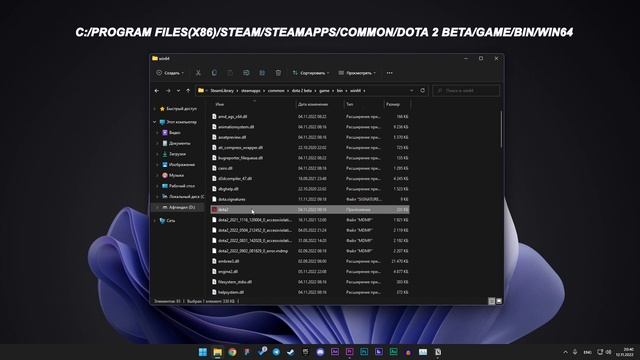Open Локальный диск (C:) in sidebar

tap(183, 196)
